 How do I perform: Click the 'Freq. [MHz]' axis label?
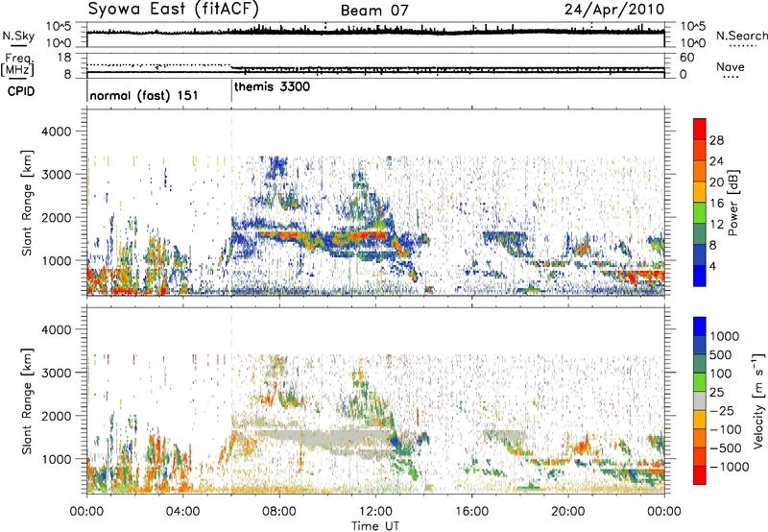(17, 64)
